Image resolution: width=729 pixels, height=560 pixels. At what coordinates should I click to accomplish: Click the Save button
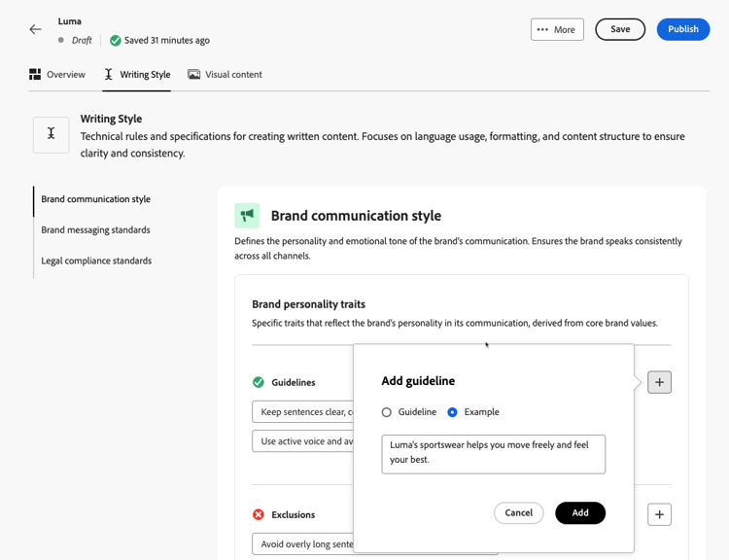click(620, 29)
